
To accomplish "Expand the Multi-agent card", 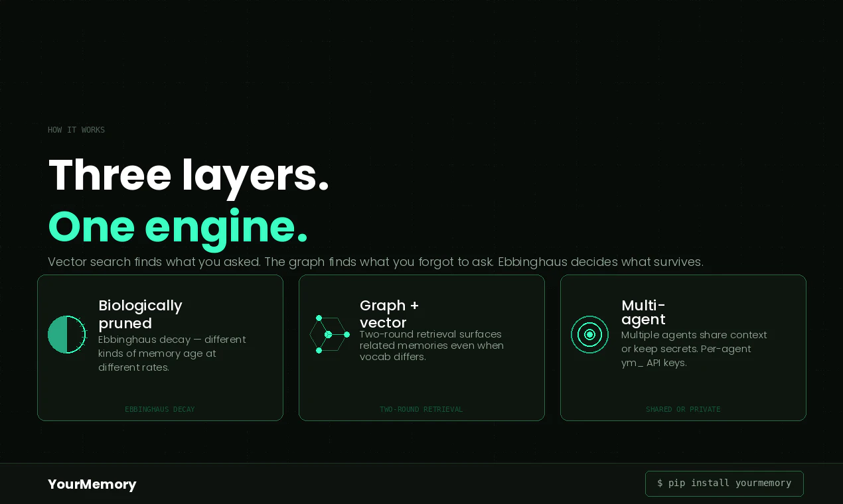I will (x=683, y=347).
